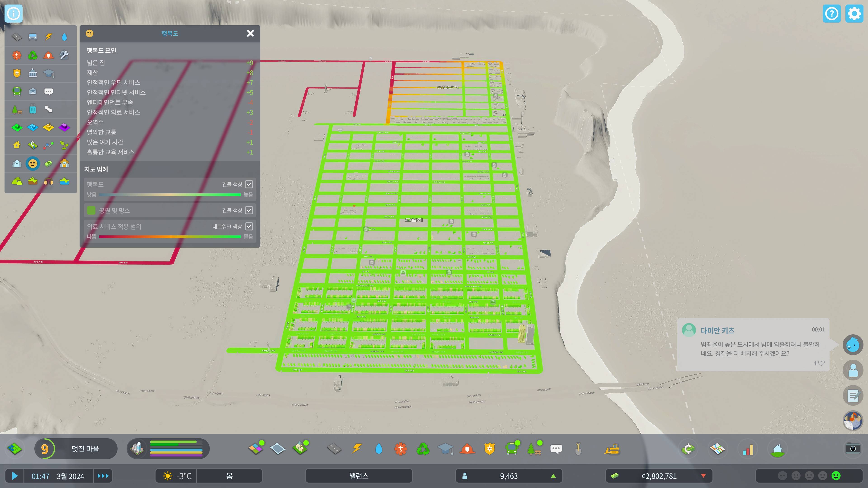
Task: Expand the population 9,463 panel
Action: [509, 476]
